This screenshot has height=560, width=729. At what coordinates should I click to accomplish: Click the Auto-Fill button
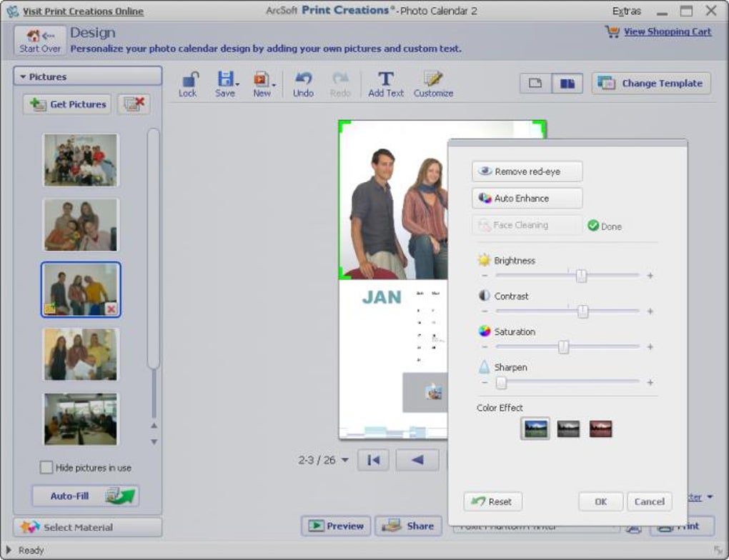pyautogui.click(x=86, y=496)
